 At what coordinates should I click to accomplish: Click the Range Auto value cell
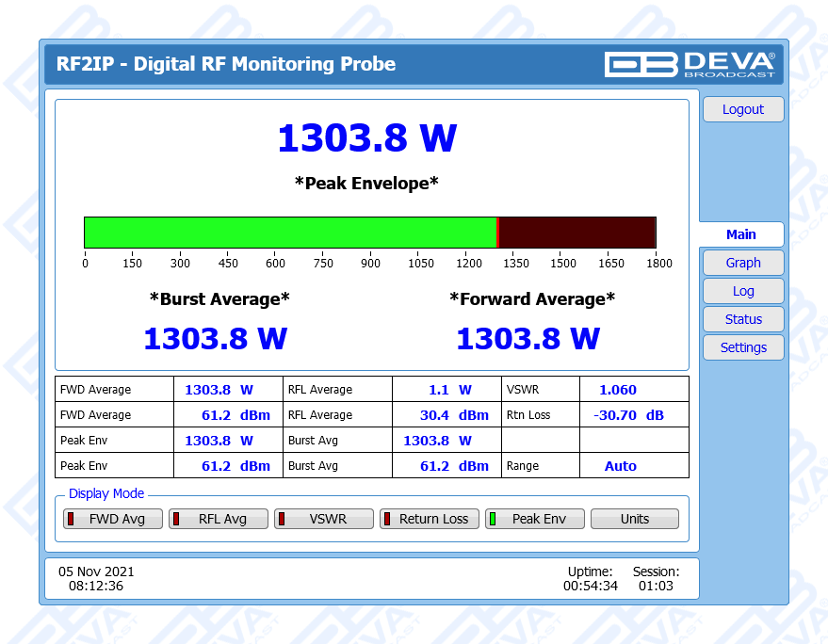pos(620,466)
